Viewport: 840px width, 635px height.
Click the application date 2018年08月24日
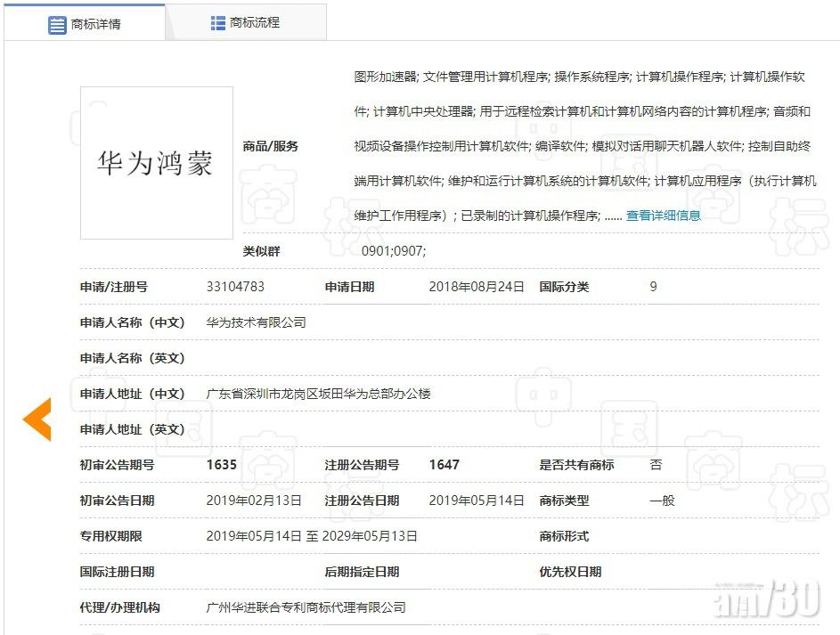477,287
